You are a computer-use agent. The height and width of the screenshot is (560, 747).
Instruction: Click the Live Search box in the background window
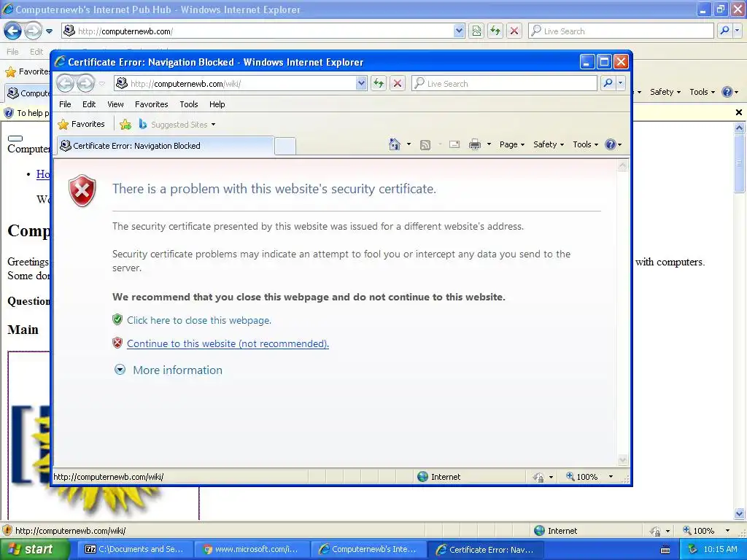622,31
